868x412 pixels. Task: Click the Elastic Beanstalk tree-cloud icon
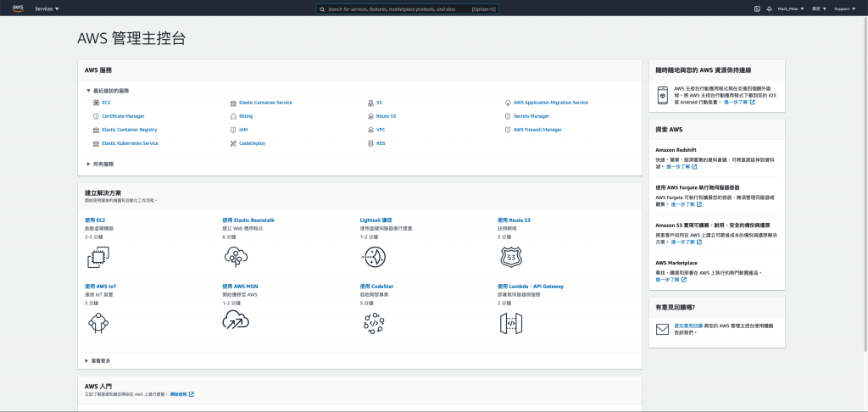coord(236,257)
